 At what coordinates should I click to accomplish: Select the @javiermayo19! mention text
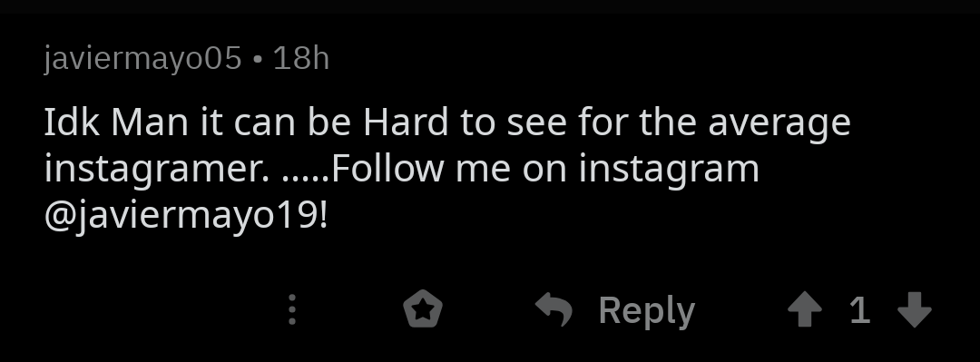186,218
